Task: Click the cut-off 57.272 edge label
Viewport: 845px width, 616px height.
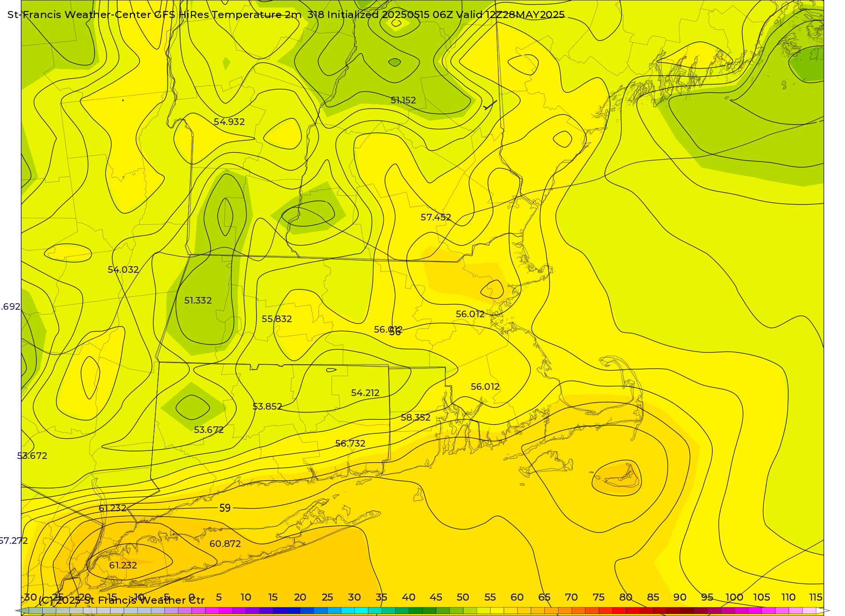Action: pyautogui.click(x=14, y=541)
